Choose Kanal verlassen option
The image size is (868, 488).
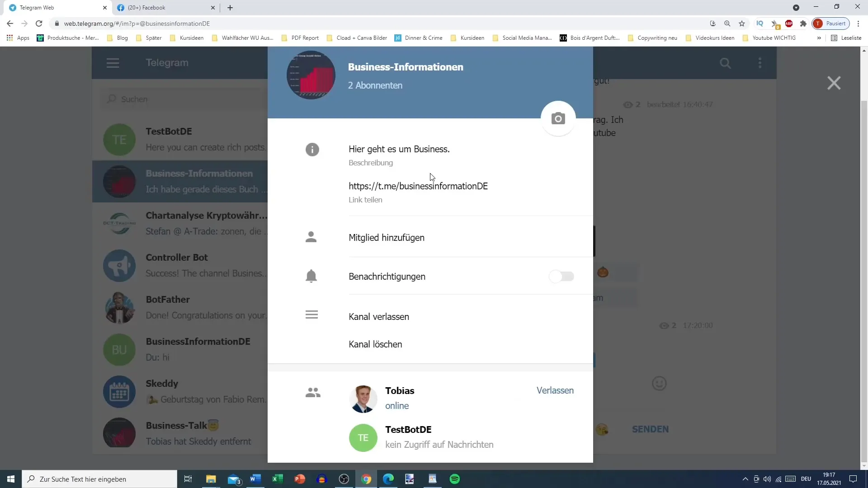[379, 317]
